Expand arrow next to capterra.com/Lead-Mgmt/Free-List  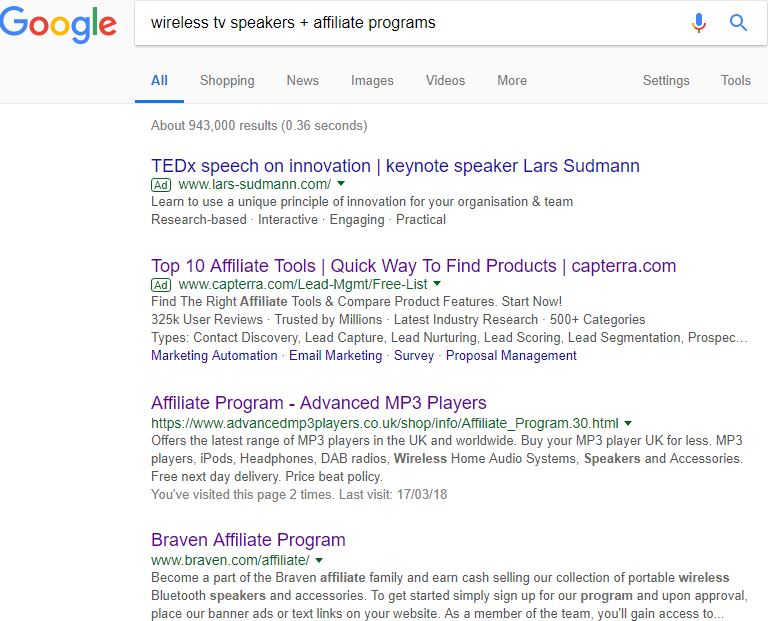click(x=437, y=284)
